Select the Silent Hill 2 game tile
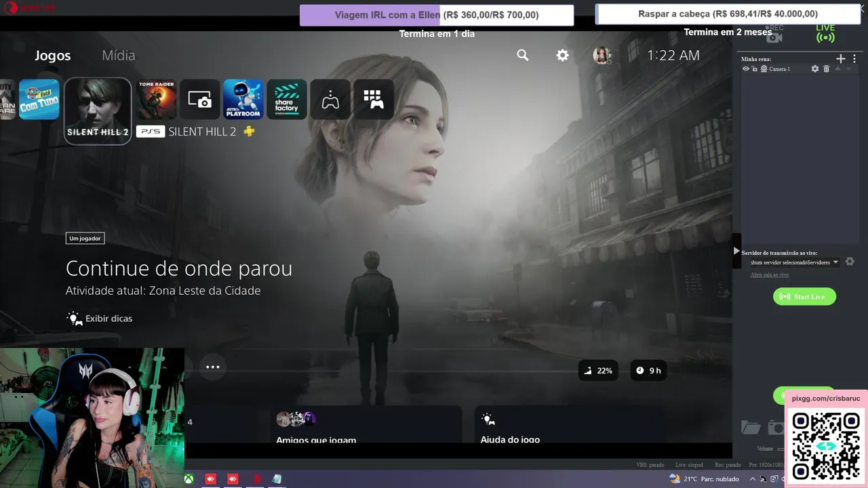 [98, 110]
